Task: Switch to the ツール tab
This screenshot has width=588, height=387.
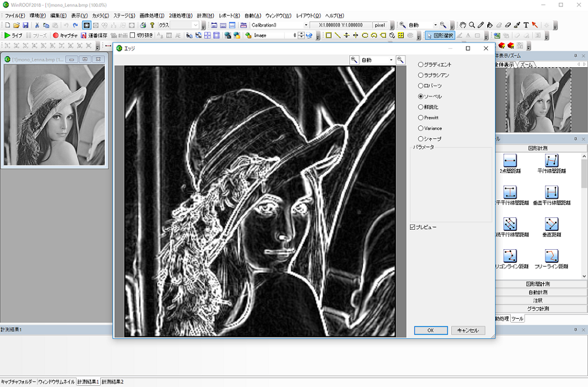Action: [x=517, y=319]
